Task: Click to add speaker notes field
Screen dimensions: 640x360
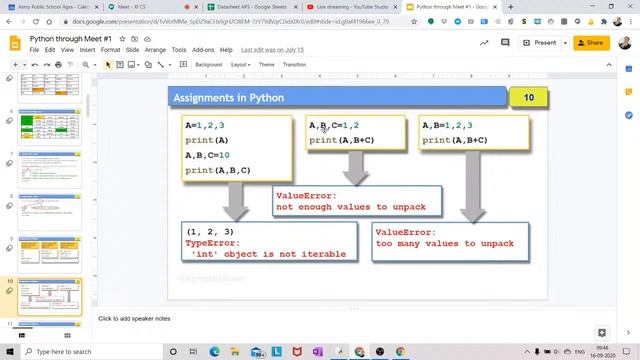Action: (353, 319)
